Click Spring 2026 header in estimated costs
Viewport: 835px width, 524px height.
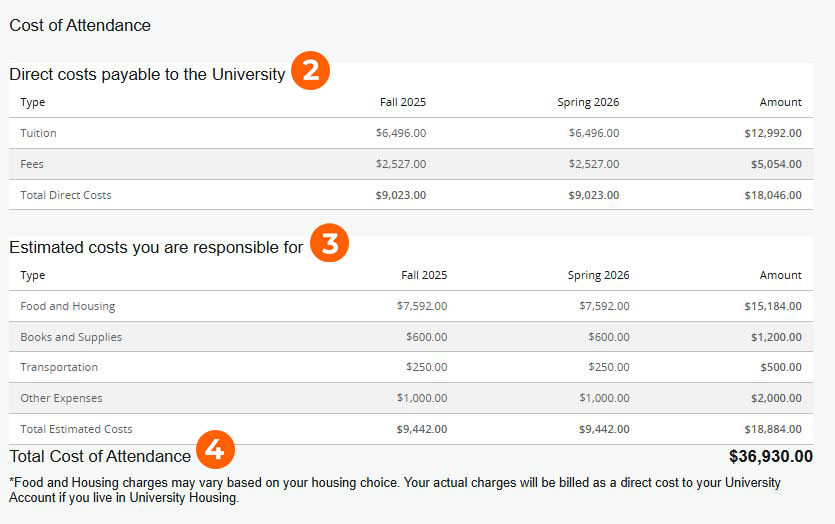[x=598, y=275]
